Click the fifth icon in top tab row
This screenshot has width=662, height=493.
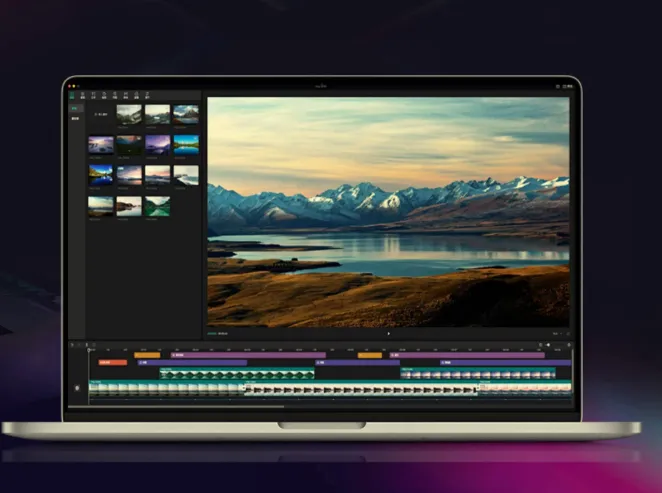[115, 95]
